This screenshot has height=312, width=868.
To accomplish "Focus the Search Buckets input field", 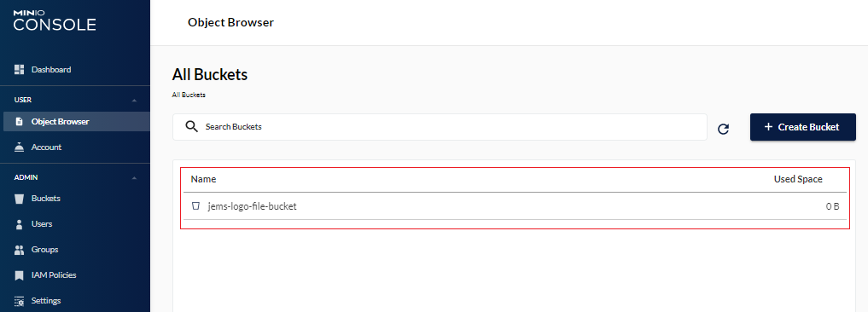I will [x=440, y=127].
